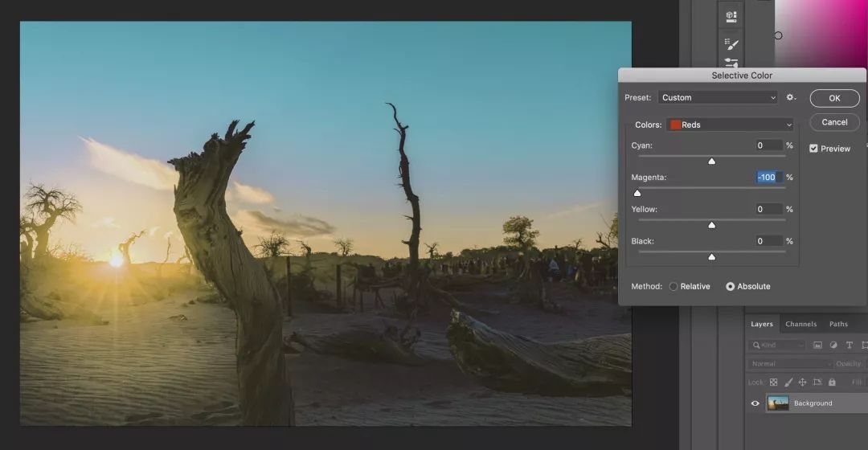868x450 pixels.
Task: Filter layers by pixel layer icon
Action: tap(817, 345)
